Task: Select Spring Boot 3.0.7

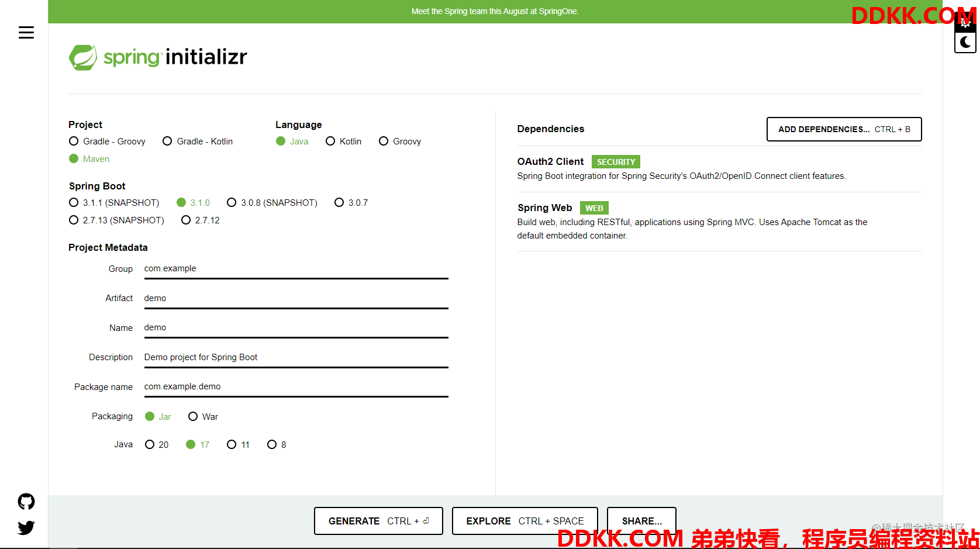Action: click(351, 203)
